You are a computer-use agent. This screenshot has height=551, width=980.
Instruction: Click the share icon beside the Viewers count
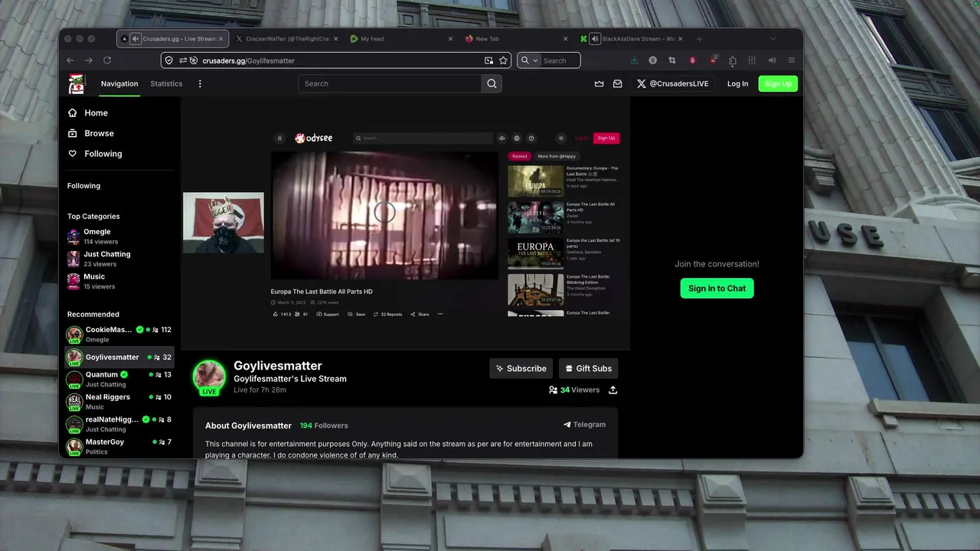click(612, 390)
